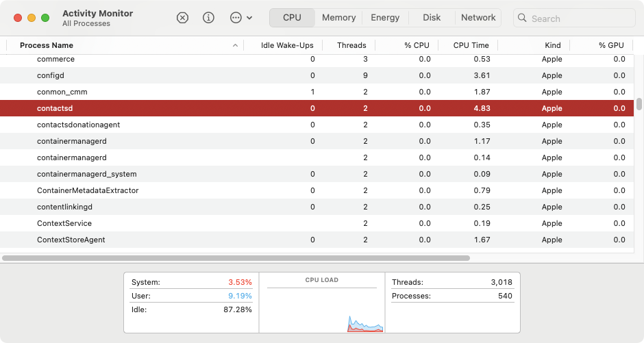644x343 pixels.
Task: Click the Stop process (X) icon
Action: click(182, 18)
